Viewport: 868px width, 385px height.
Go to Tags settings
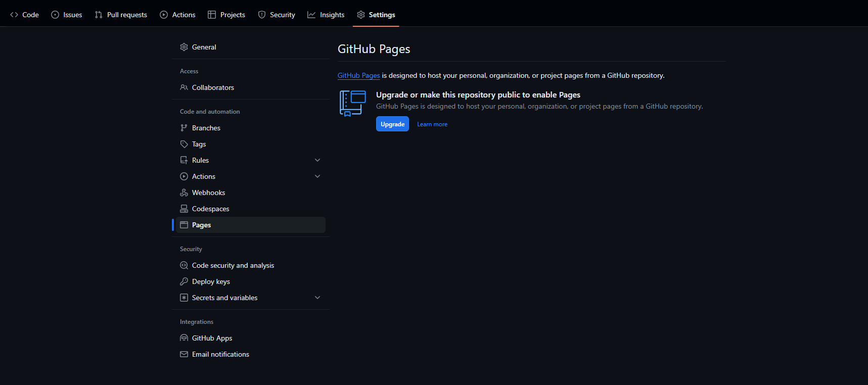pos(251,144)
